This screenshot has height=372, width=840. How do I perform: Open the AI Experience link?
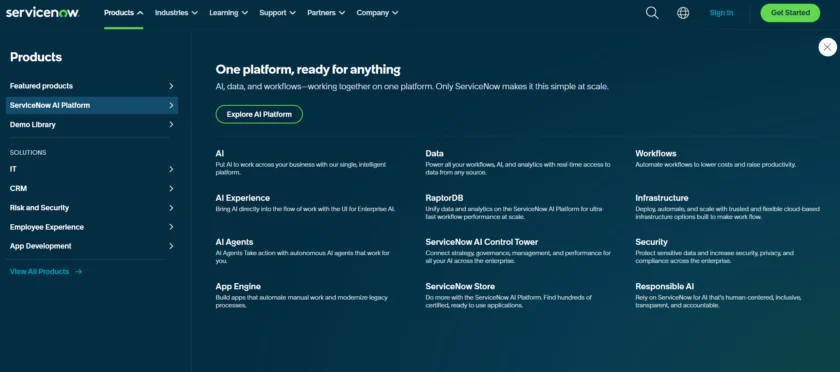click(x=243, y=198)
